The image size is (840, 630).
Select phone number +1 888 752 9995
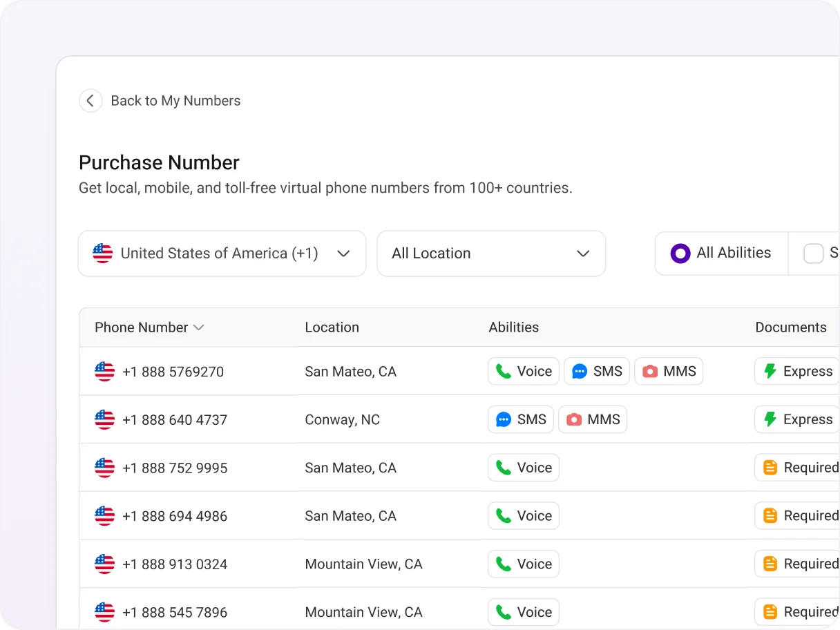click(175, 468)
